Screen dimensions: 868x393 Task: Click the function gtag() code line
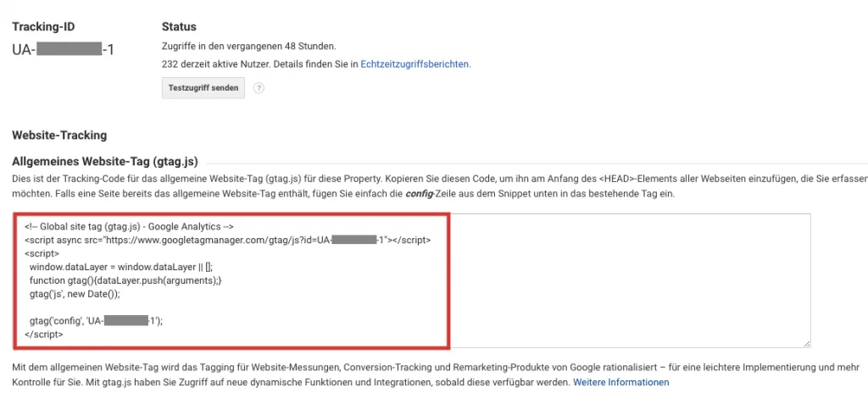point(125,280)
